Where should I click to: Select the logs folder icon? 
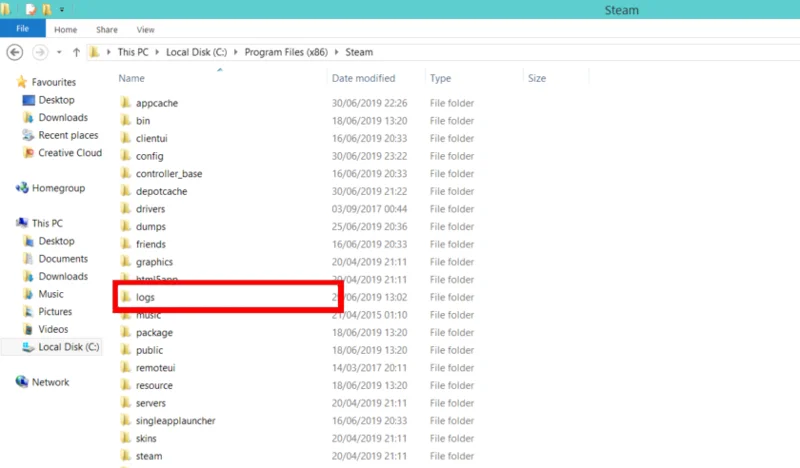click(126, 297)
